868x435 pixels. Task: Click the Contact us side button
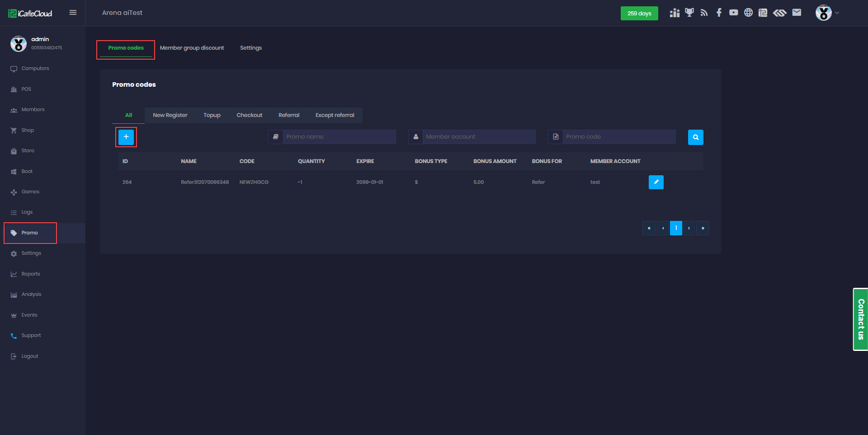point(860,319)
